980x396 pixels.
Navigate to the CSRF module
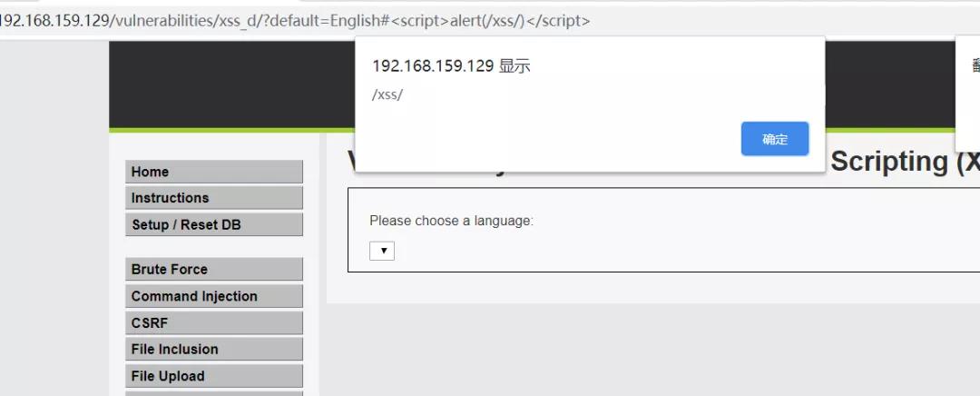214,322
